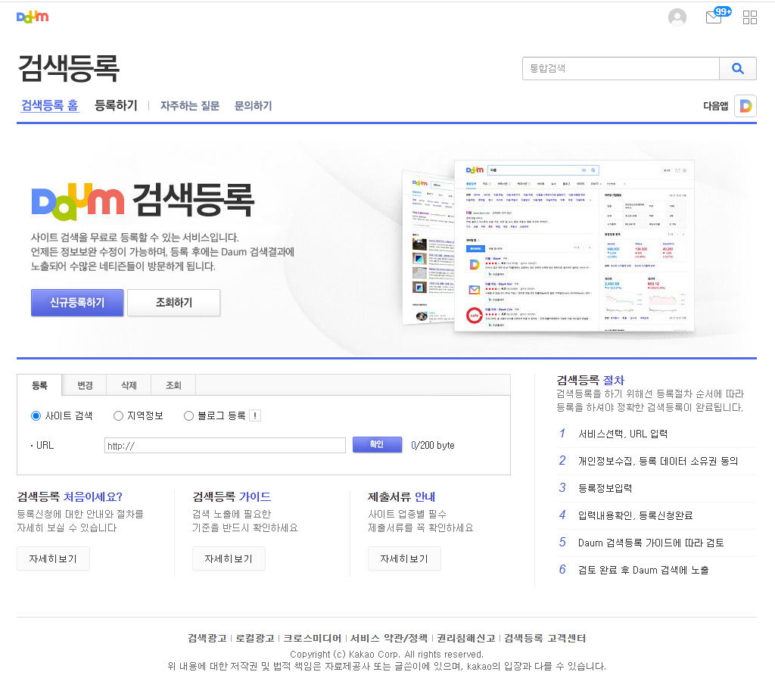Select the 사이트 검색 radio button

[36, 415]
